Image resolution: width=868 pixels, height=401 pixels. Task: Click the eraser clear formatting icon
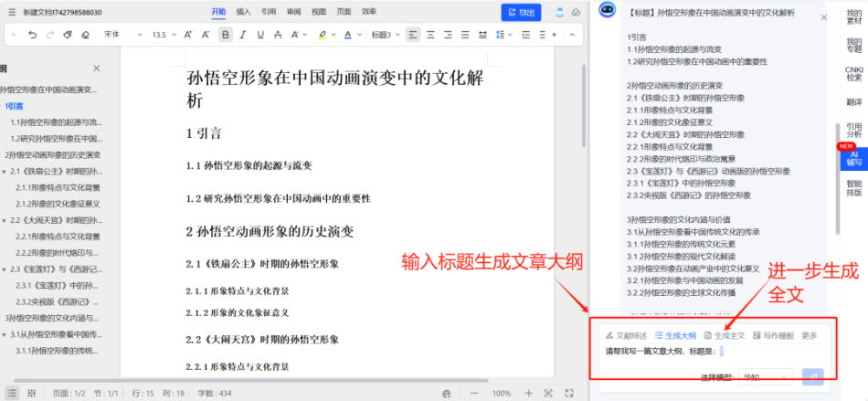85,35
